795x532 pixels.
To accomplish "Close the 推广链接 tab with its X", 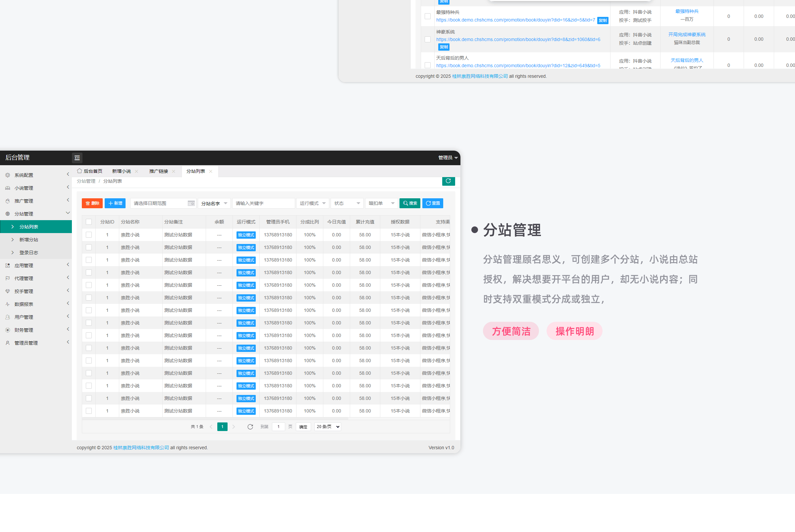I will 174,171.
